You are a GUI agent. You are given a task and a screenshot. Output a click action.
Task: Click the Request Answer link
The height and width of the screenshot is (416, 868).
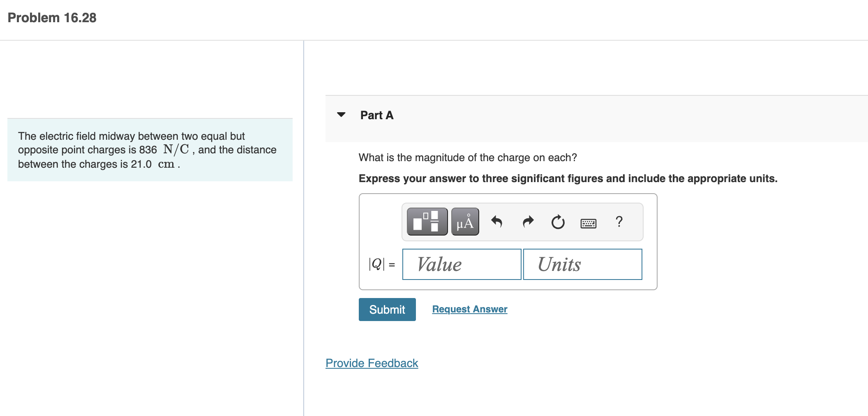click(x=469, y=309)
